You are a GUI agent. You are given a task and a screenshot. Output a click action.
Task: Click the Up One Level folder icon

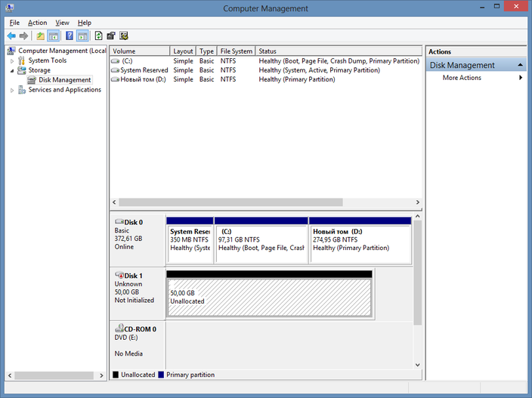click(41, 35)
